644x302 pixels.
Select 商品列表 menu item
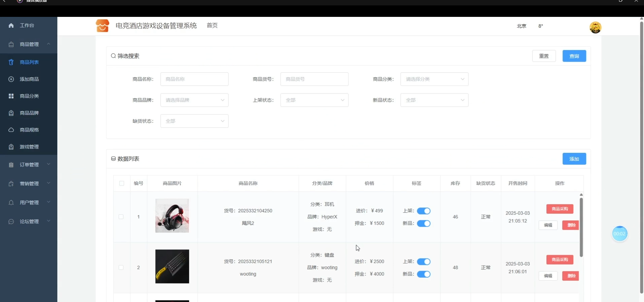click(29, 62)
